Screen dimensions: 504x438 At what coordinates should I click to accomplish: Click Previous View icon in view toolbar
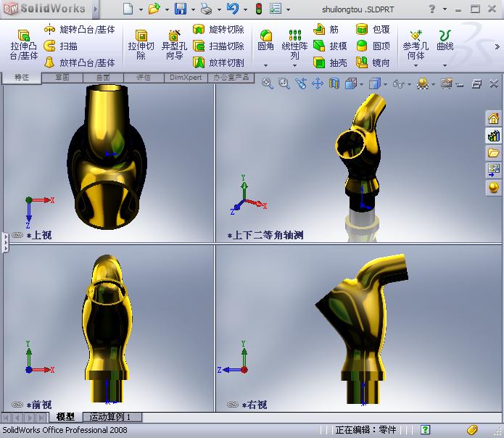(301, 84)
